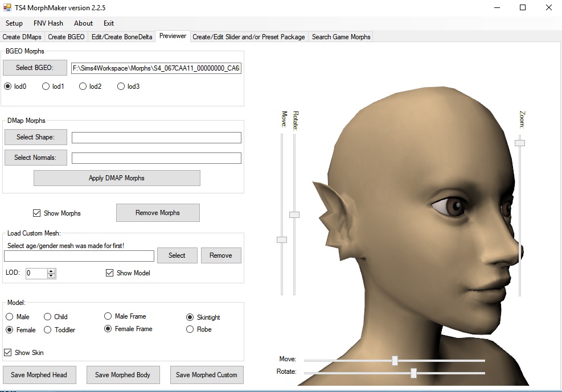
Task: Increase LOD value with up arrow
Action: point(51,271)
